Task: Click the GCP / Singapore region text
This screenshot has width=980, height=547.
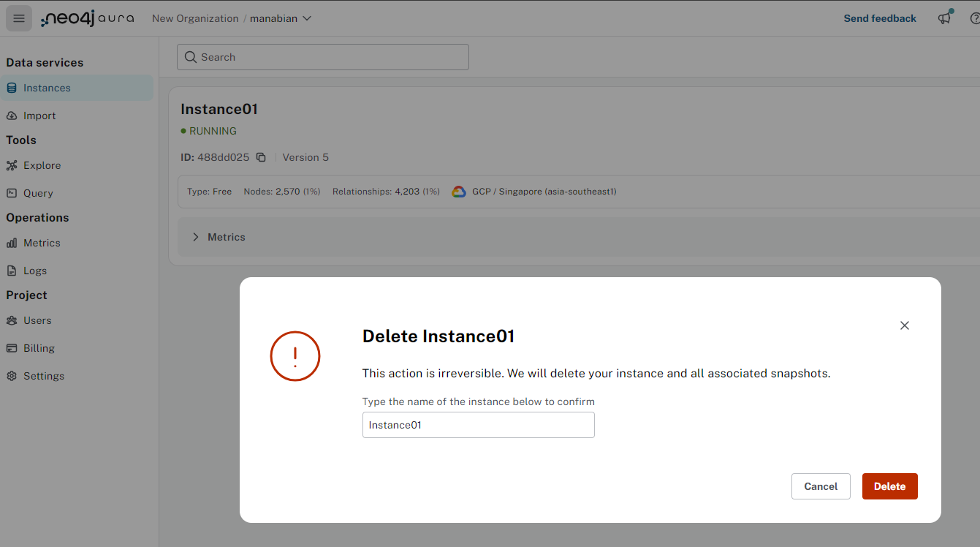Action: click(544, 192)
